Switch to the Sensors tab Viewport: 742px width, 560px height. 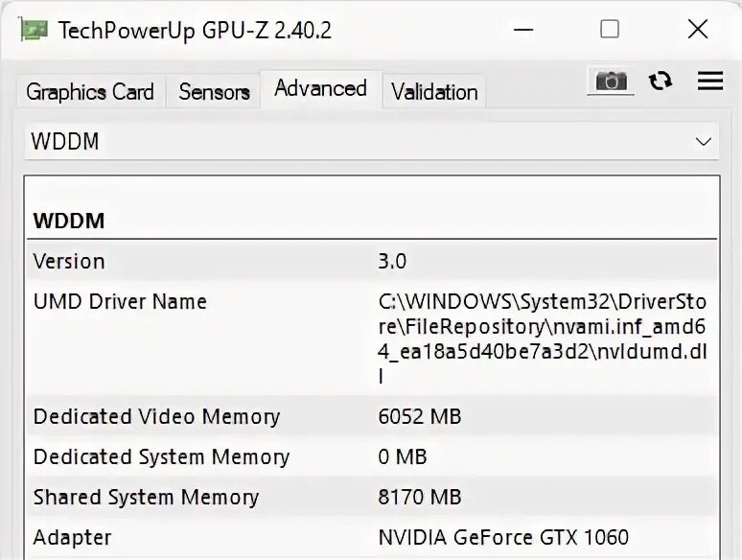click(x=214, y=92)
